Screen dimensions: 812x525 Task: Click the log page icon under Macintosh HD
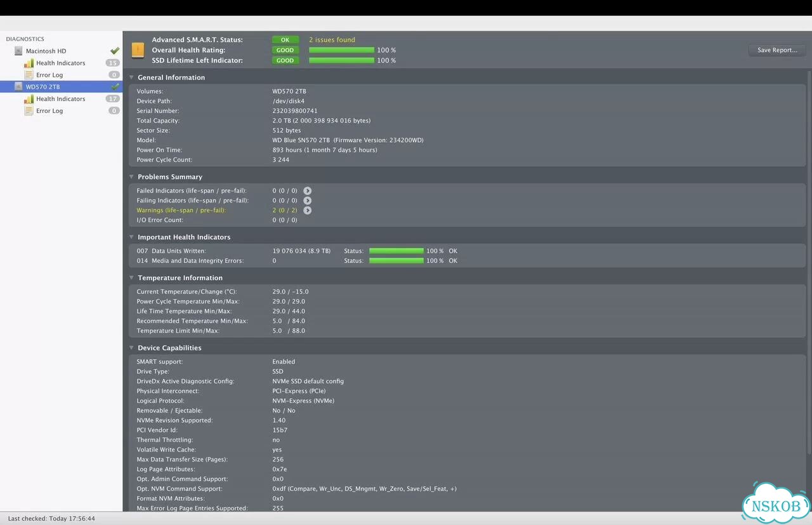[29, 75]
